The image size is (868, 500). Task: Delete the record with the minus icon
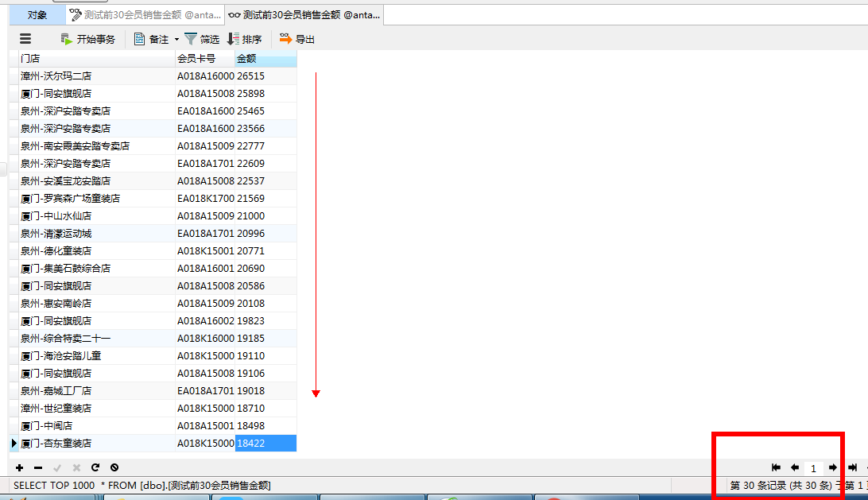(38, 468)
